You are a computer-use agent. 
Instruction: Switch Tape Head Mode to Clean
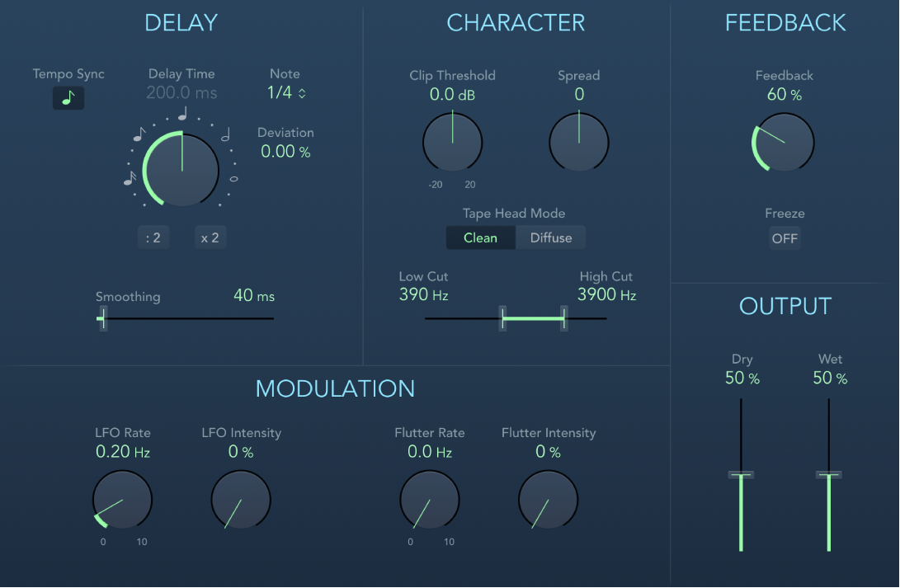tap(480, 238)
